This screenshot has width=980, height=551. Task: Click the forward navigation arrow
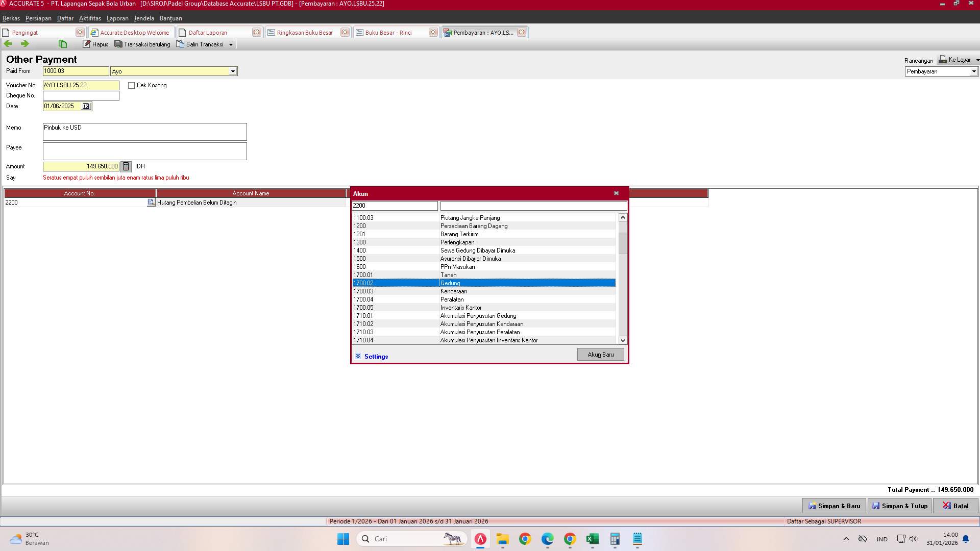click(24, 44)
